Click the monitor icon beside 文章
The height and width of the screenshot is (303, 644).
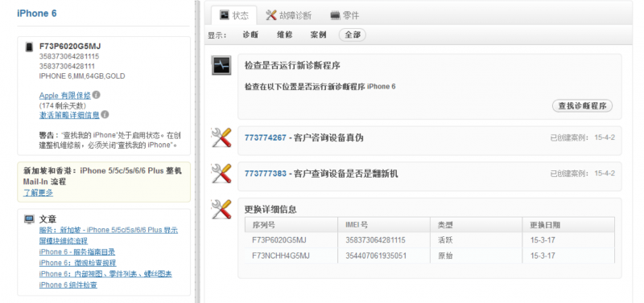[x=29, y=219]
